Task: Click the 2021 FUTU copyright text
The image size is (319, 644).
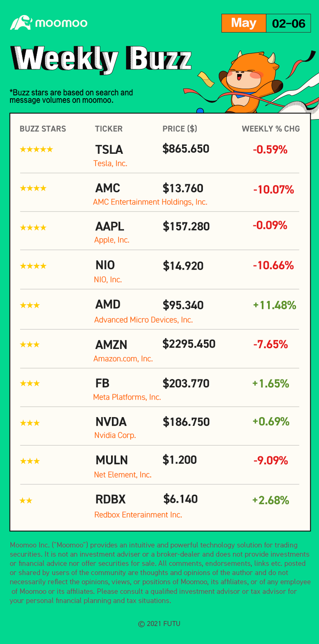Action: point(159,624)
